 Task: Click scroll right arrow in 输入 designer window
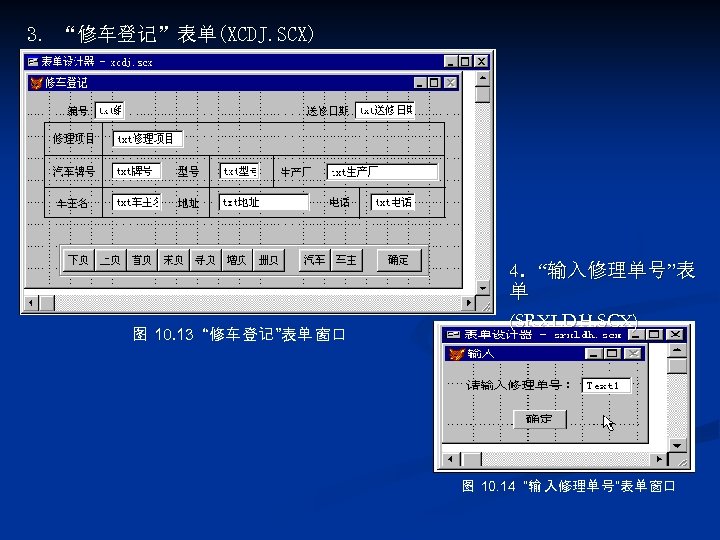click(659, 459)
